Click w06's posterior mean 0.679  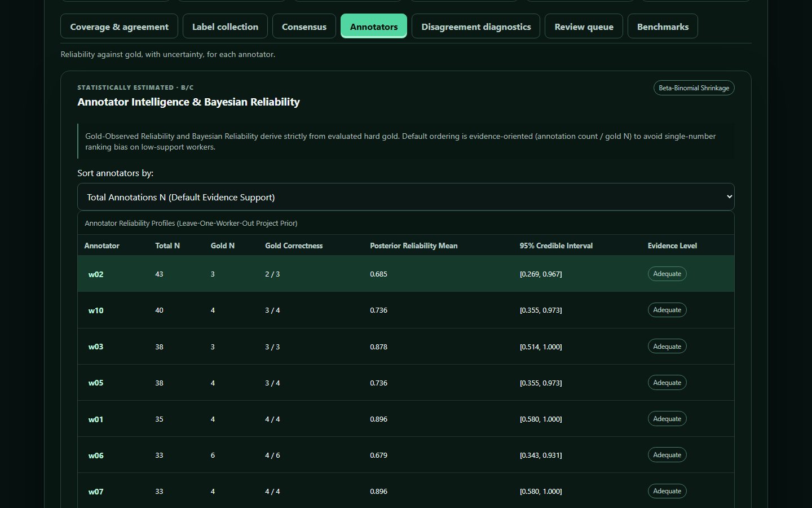[x=378, y=455]
